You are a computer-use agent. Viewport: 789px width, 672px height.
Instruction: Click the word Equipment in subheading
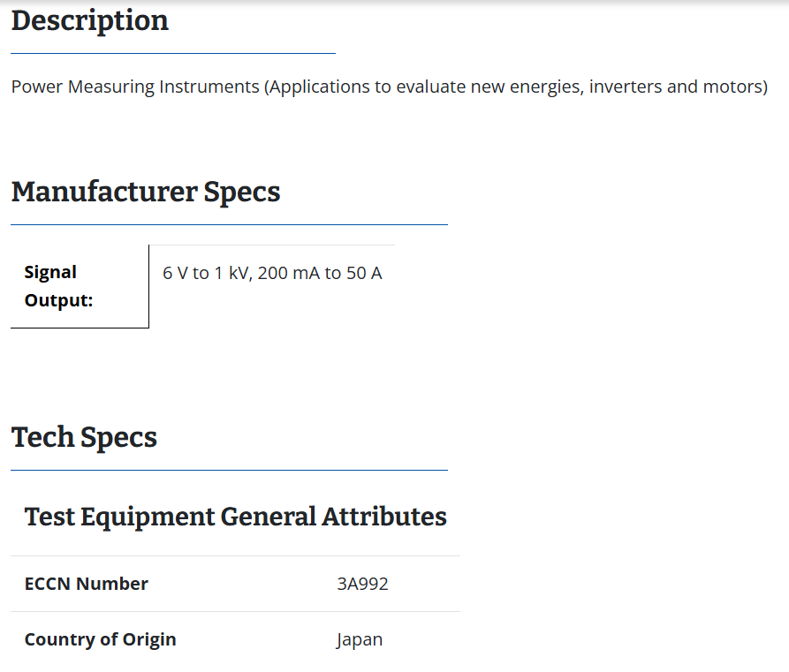(148, 517)
